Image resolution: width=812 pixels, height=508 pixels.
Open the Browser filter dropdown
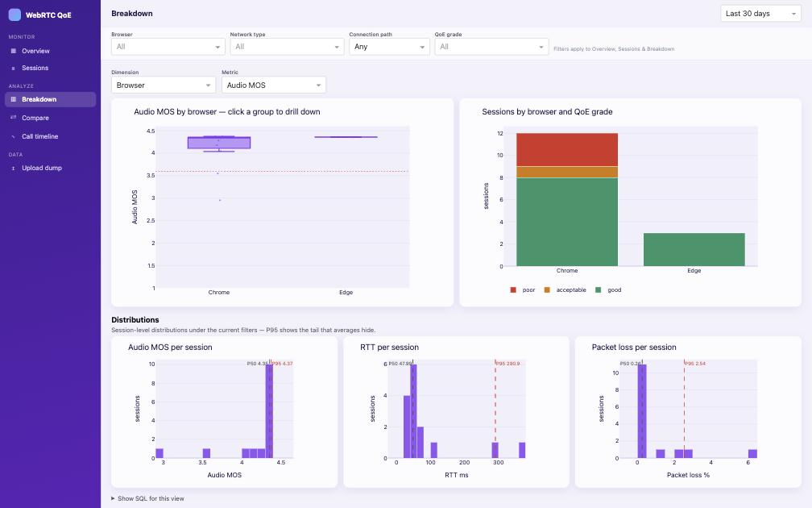pyautogui.click(x=168, y=47)
